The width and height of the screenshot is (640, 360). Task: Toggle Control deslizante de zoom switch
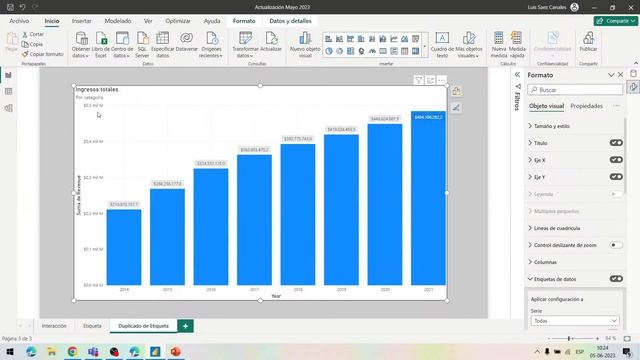click(x=616, y=245)
